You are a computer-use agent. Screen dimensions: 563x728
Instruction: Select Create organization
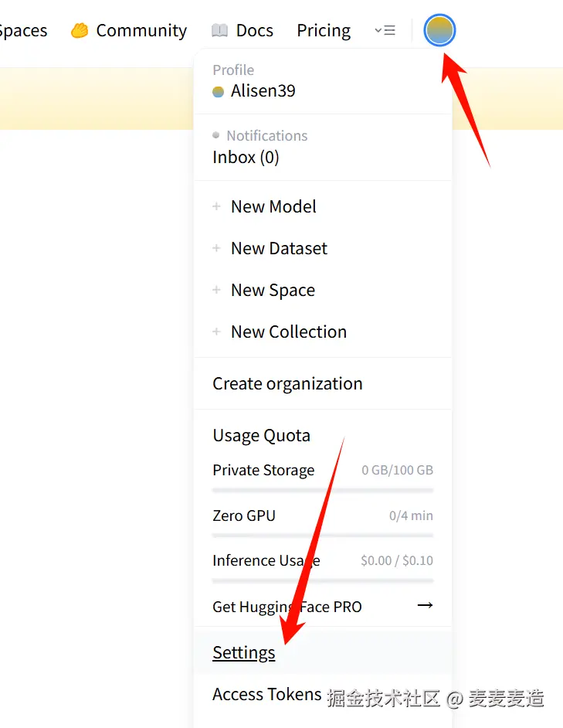[x=287, y=383]
